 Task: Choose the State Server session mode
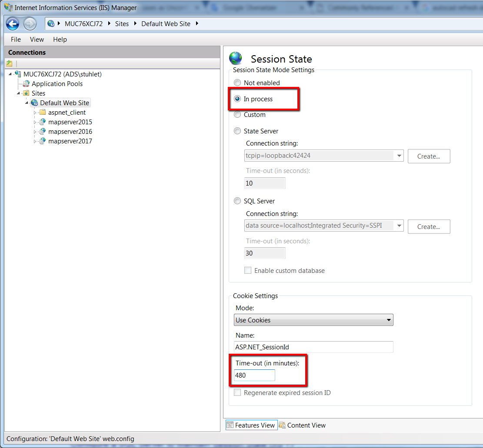(x=237, y=131)
